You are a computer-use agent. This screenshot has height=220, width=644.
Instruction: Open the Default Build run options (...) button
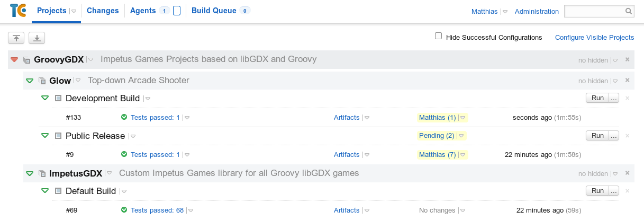click(x=614, y=191)
